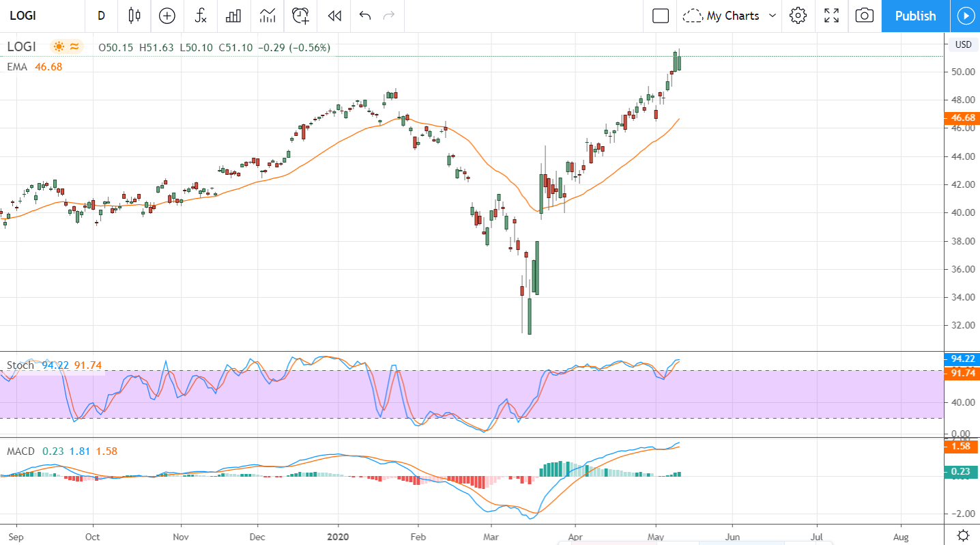Click the O50.15 open price in the legend
980x545 pixels.
[x=116, y=48]
